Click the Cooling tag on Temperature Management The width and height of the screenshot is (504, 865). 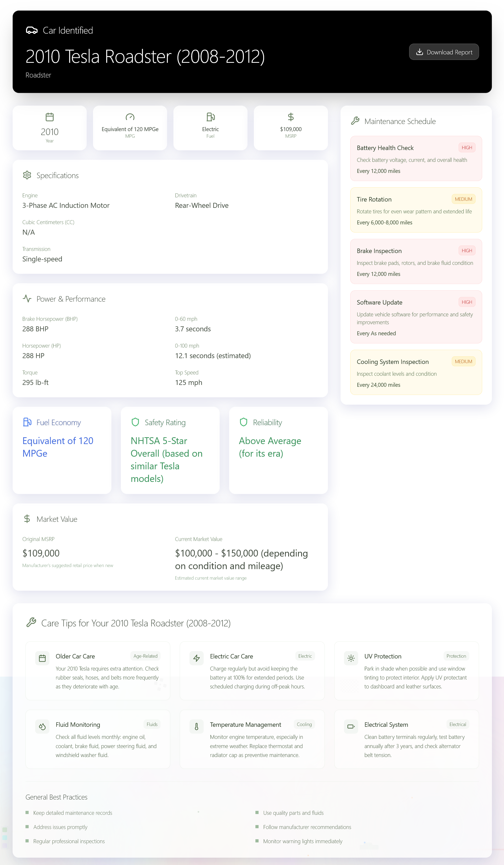click(304, 724)
